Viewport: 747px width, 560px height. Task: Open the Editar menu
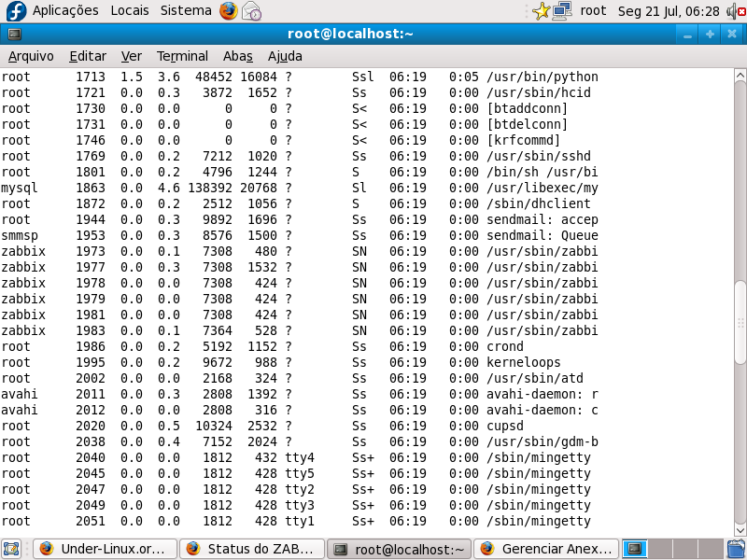[88, 56]
